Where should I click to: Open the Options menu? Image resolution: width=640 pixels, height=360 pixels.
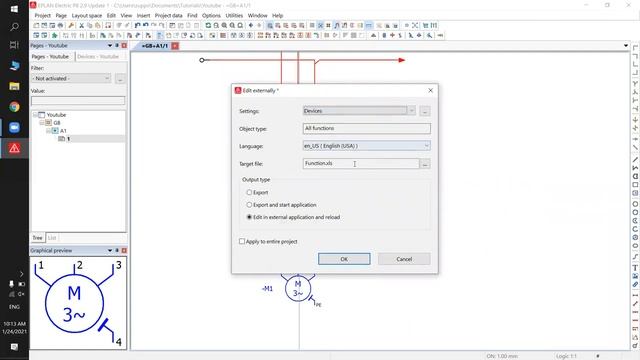tap(211, 16)
